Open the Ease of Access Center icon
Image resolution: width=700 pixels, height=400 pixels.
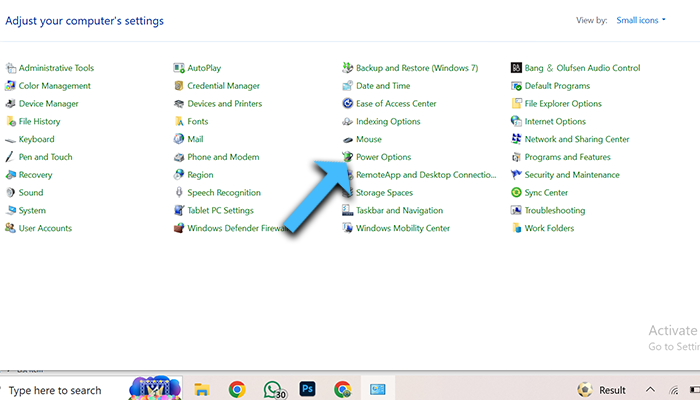coord(347,104)
